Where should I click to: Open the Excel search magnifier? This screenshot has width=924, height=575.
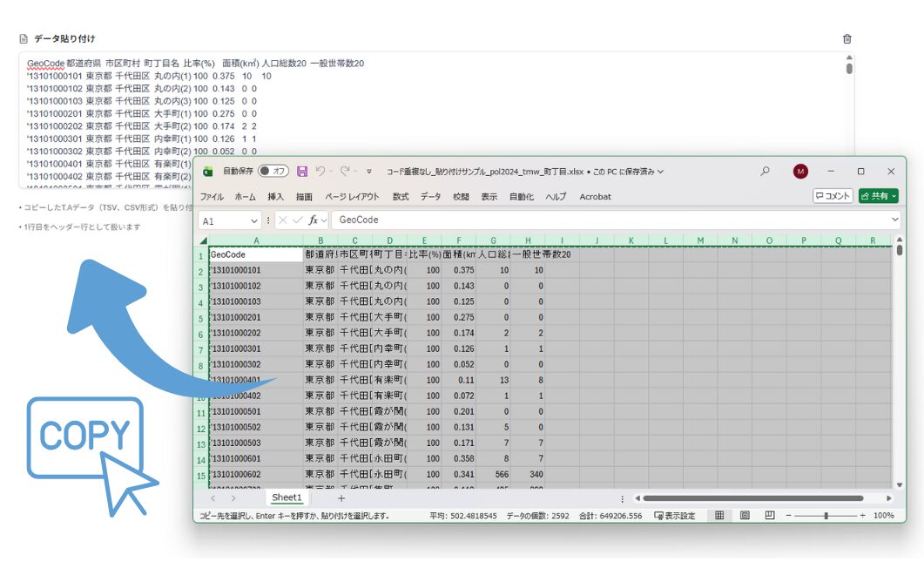765,172
